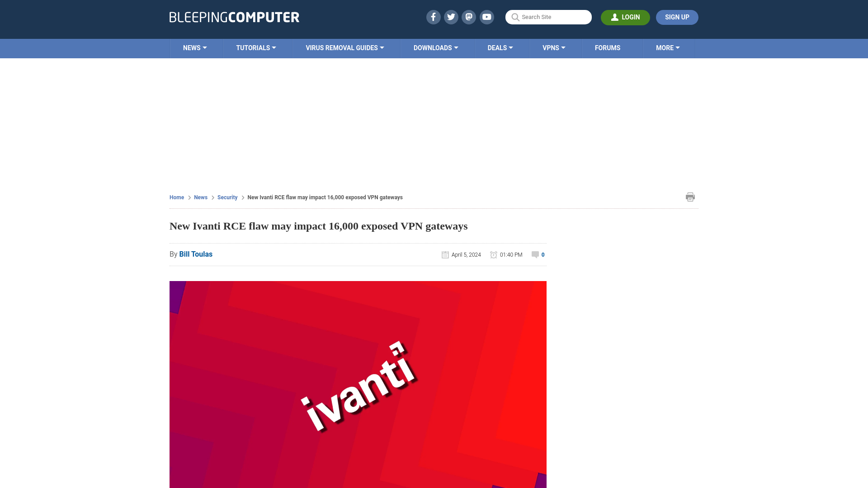The image size is (868, 488).
Task: Expand the TUTORIALS dropdown menu
Action: [256, 47]
